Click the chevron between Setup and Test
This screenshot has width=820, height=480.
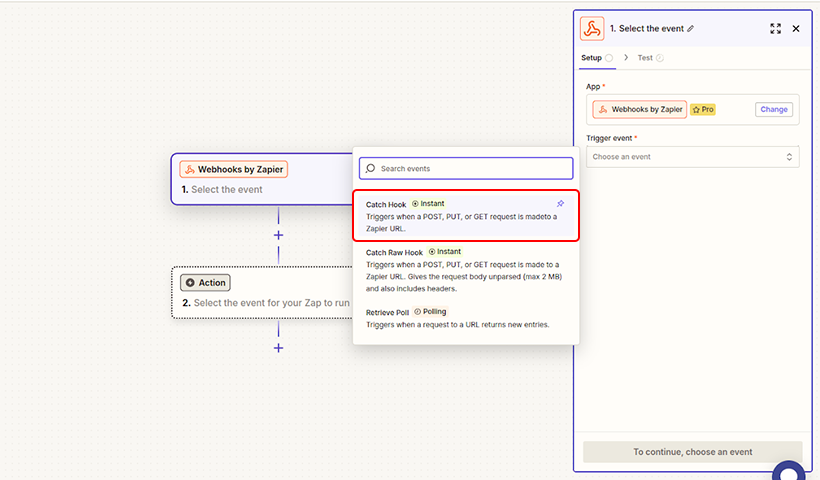pyautogui.click(x=626, y=58)
